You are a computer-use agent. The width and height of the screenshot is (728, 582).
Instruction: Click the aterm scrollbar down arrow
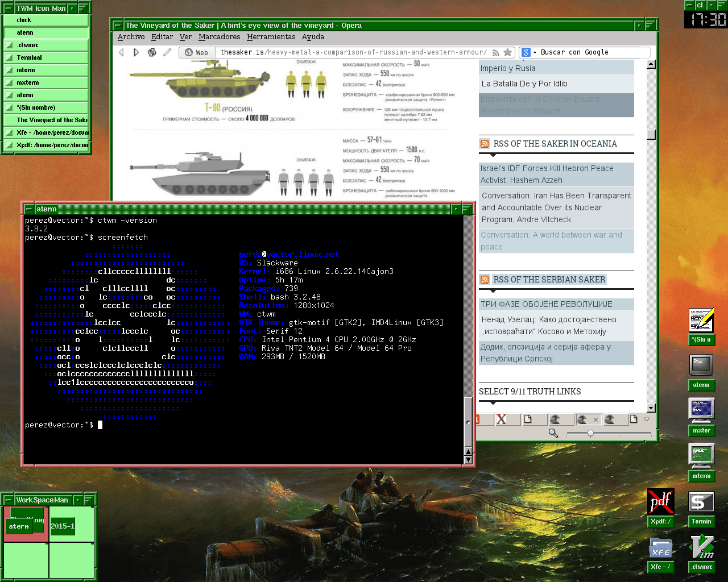pos(468,460)
